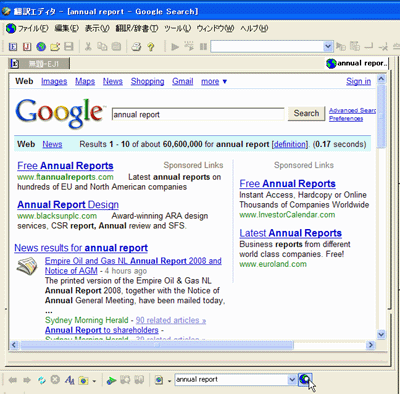Click the open folder icon in toolbar
This screenshot has height=394, width=400.
[55, 47]
